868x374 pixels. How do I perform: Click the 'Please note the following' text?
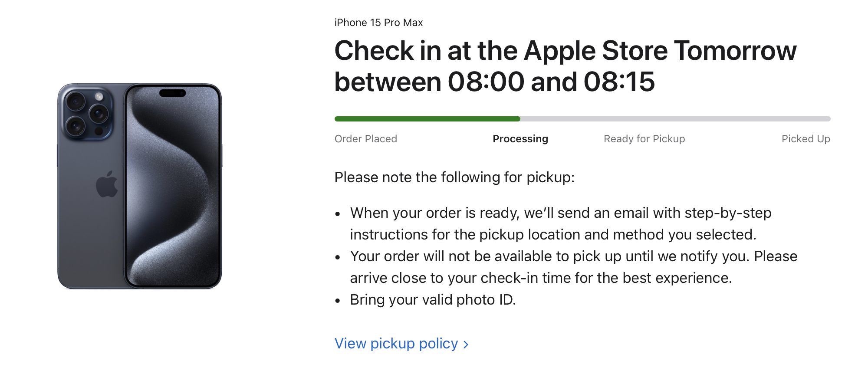[x=454, y=177]
